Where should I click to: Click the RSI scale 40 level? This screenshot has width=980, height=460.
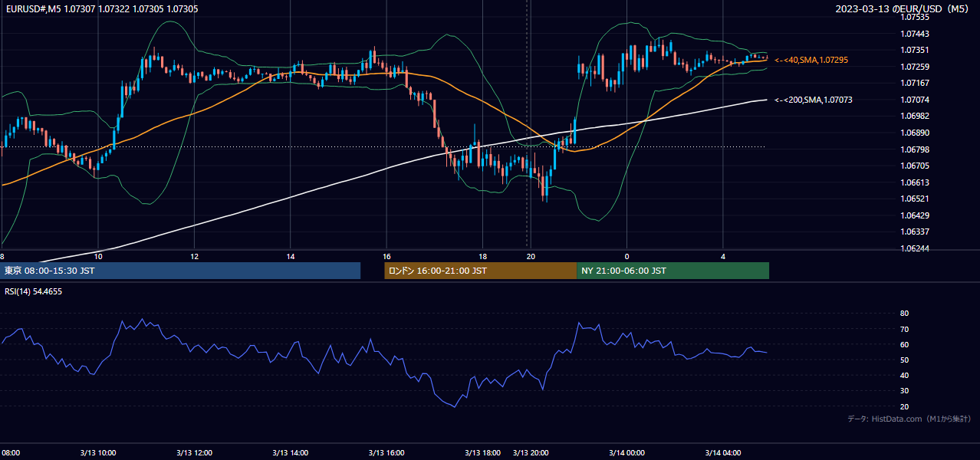coord(904,375)
